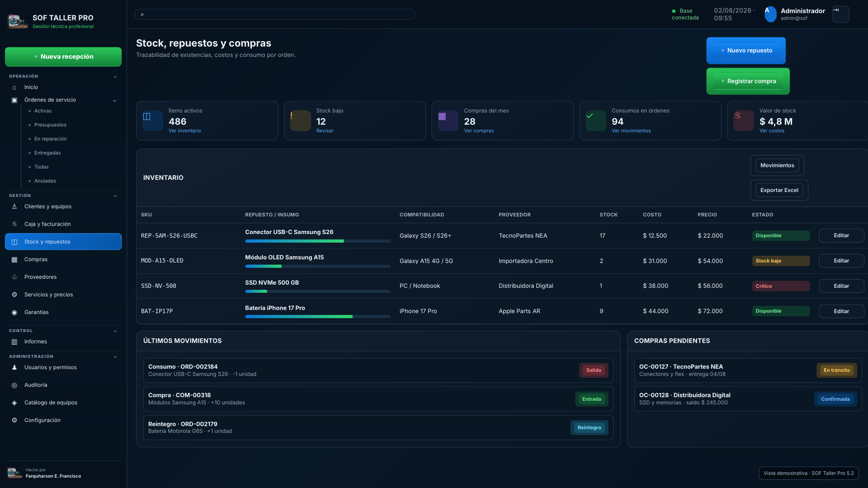Click the Administrador avatar circle
The image size is (868, 488).
770,14
